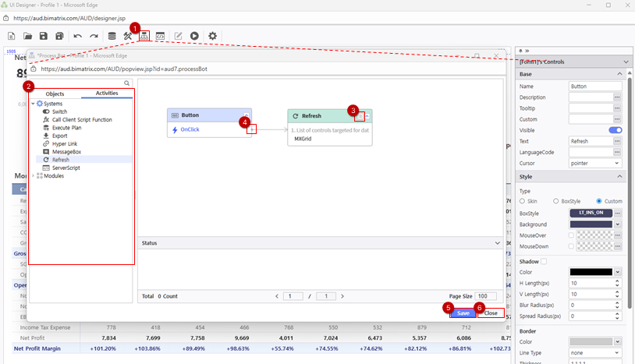Viewport: 635px width, 364px height.
Task: Select Refresh in the Activities list
Action: pos(60,160)
